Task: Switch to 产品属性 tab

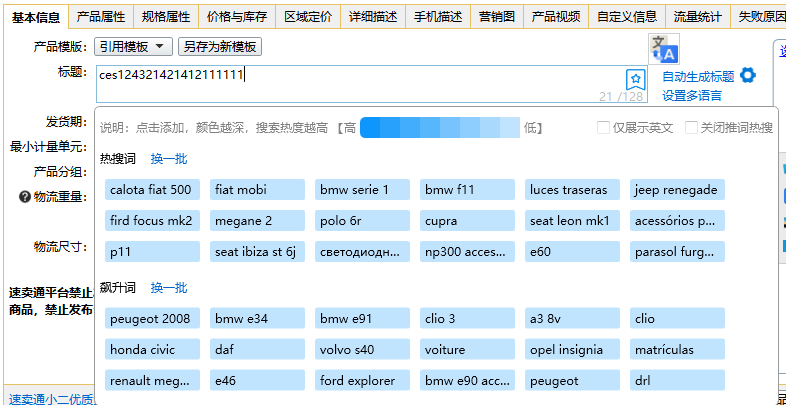Action: pos(101,17)
